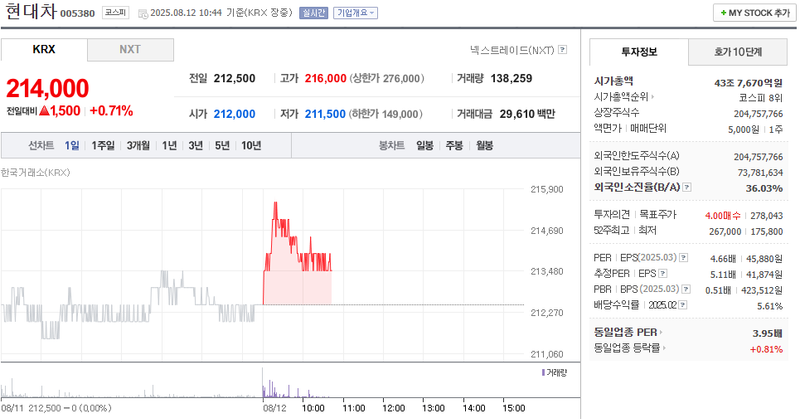This screenshot has height=419, width=800.
Task: Click the +0.81% sector change value
Action: pos(766,349)
